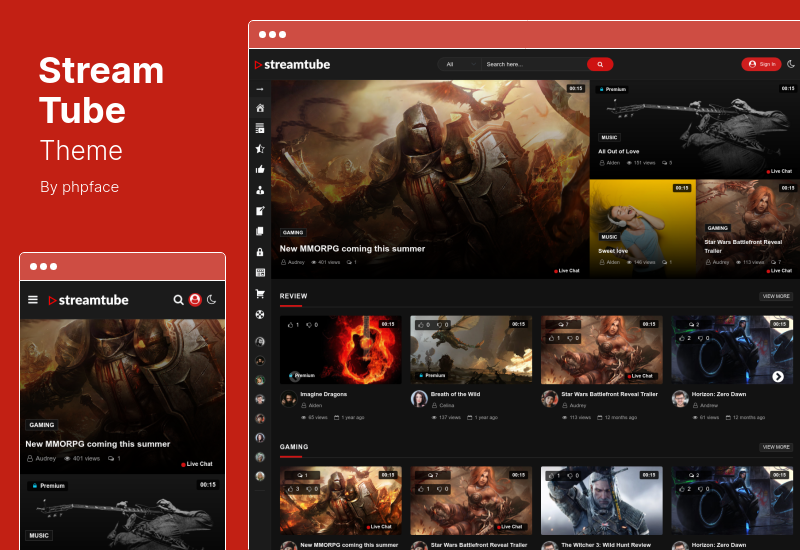800x550 pixels.
Task: Click the GAMING tag on Star Wars hero tile
Action: [718, 228]
